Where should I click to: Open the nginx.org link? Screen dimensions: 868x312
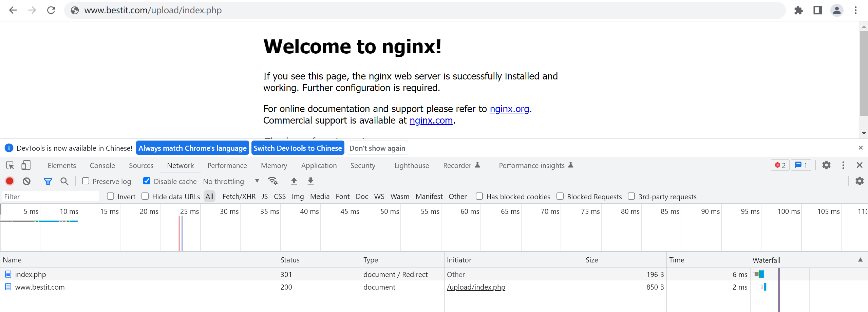(509, 109)
